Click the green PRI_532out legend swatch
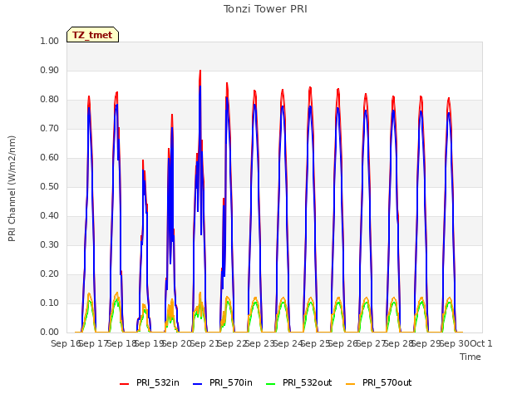The width and height of the screenshot is (532, 399). (271, 384)
